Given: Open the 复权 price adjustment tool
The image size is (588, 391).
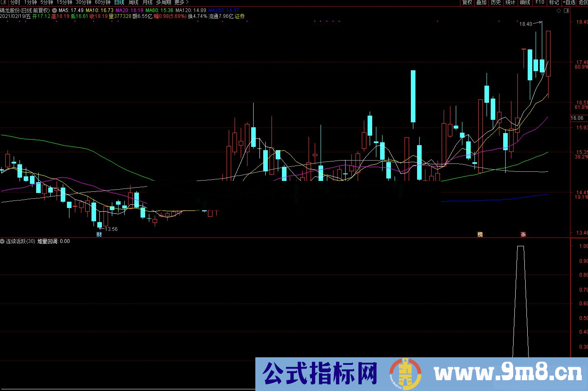Looking at the screenshot, I should tap(467, 2).
